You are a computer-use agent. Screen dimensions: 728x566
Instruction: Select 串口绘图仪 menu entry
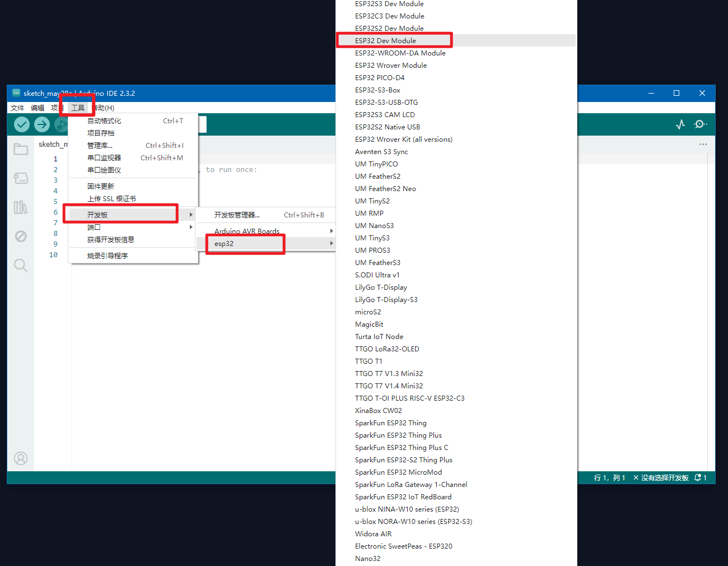click(x=133, y=170)
